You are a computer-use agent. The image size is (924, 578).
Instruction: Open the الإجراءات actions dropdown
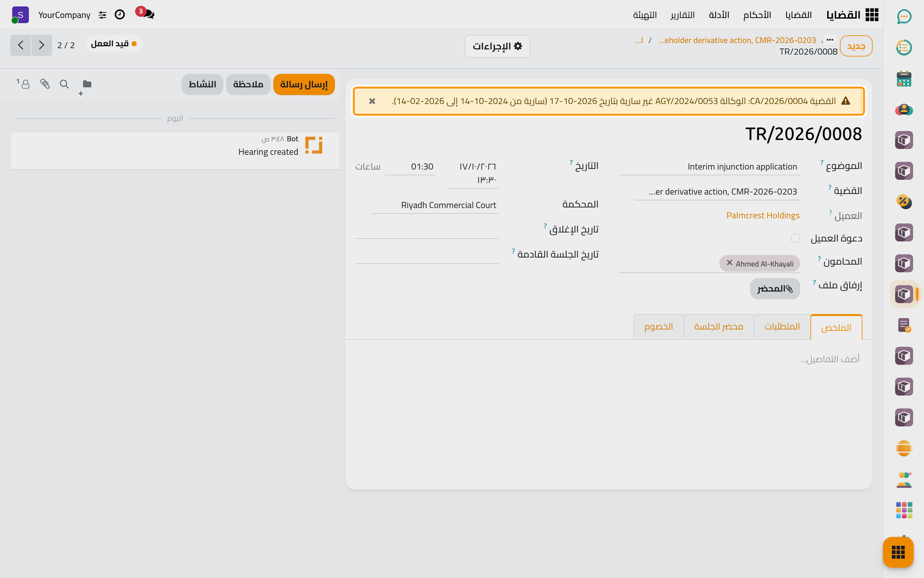497,46
